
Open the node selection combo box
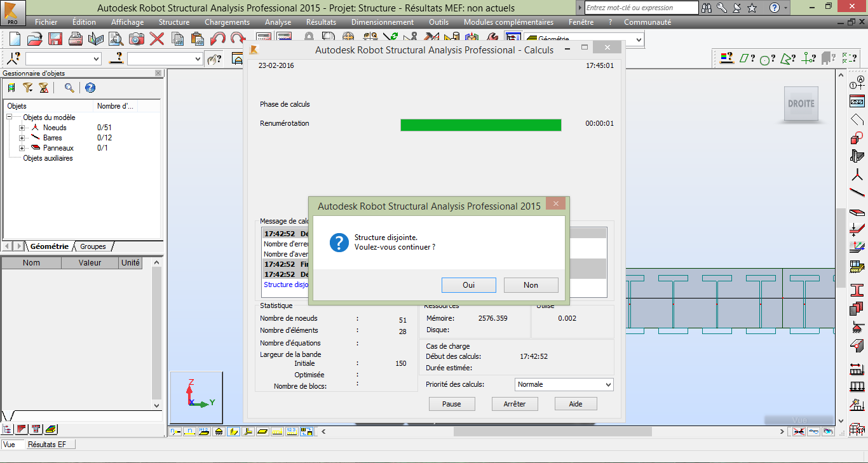tap(64, 58)
